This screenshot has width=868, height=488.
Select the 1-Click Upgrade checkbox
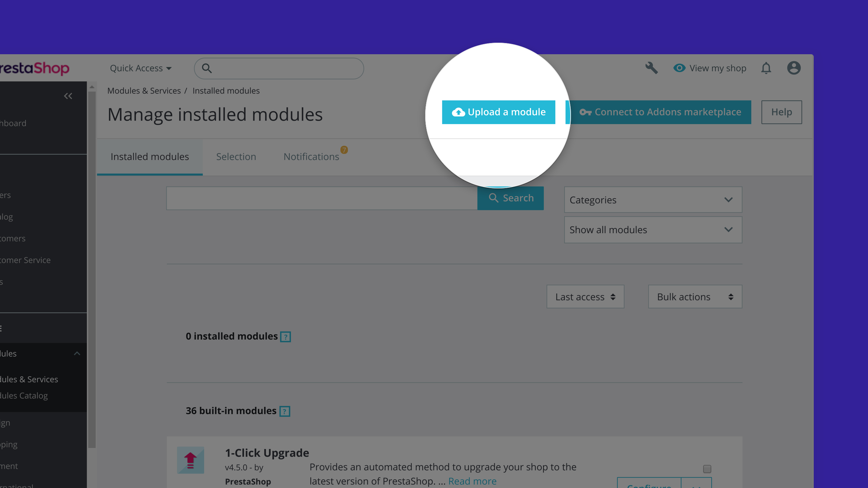(x=707, y=468)
